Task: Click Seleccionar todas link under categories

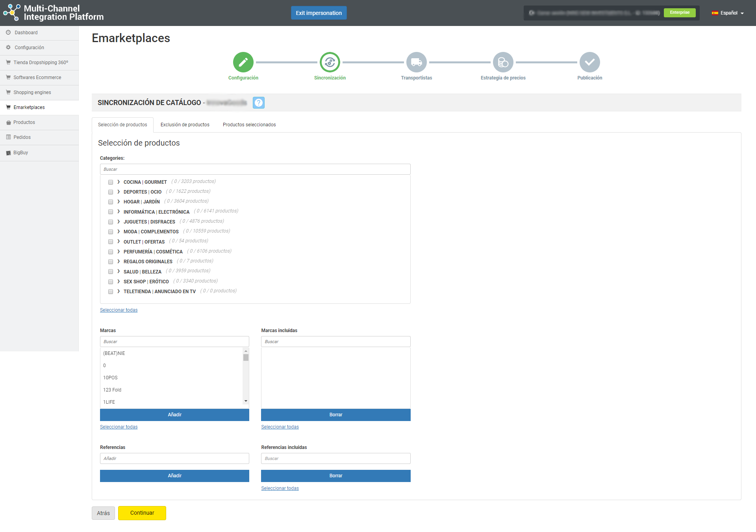Action: point(119,310)
